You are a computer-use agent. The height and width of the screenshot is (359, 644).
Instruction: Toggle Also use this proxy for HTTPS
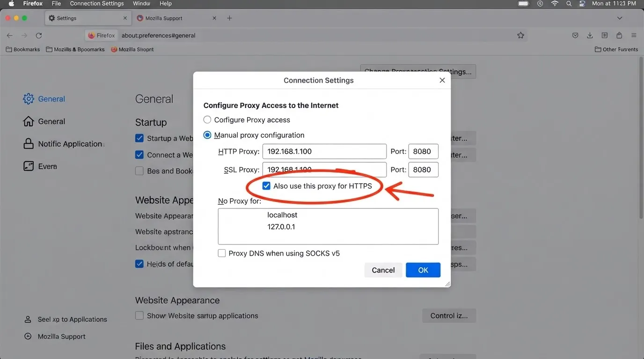coord(266,186)
